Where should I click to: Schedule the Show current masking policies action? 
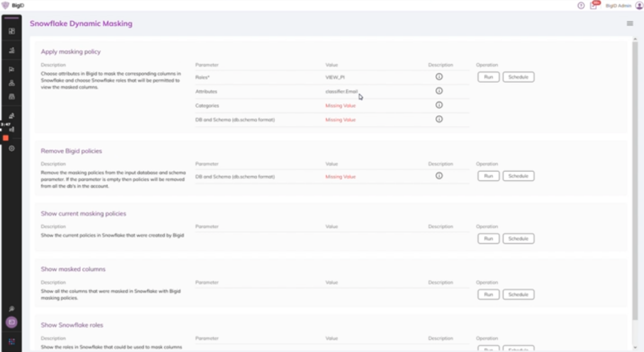(518, 239)
